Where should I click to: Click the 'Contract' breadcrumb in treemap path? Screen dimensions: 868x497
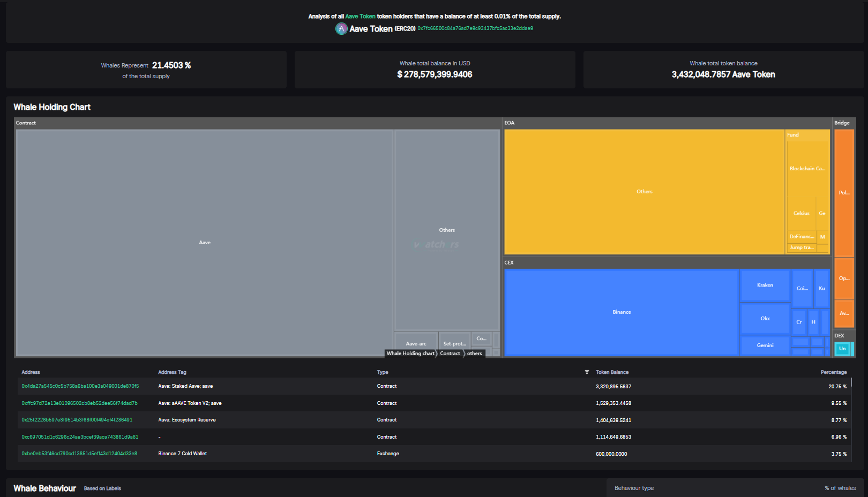[x=450, y=353]
